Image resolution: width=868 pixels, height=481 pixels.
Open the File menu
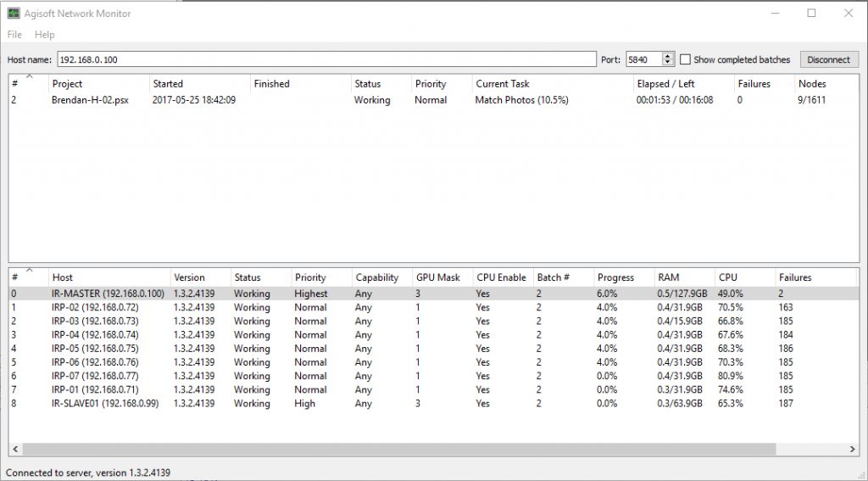(x=14, y=34)
